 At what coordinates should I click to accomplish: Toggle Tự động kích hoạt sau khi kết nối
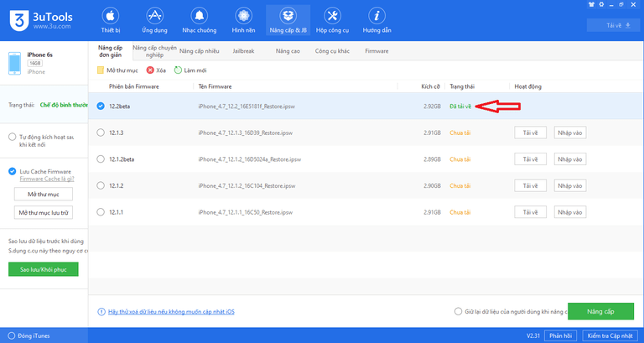pos(13,138)
